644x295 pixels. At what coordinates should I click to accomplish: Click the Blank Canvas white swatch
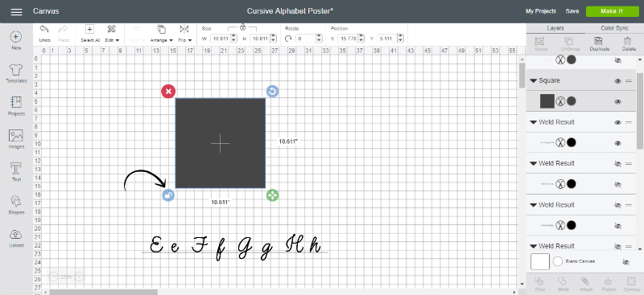[x=539, y=262]
